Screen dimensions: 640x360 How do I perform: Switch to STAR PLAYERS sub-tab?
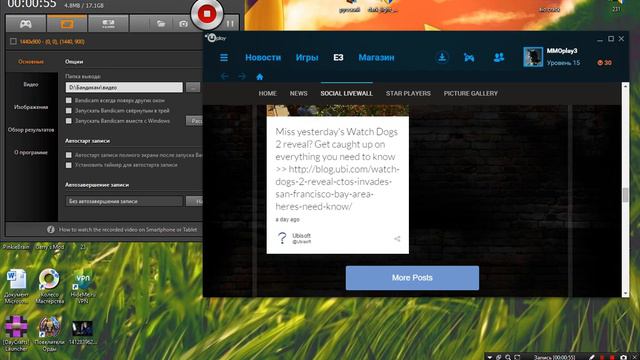408,93
